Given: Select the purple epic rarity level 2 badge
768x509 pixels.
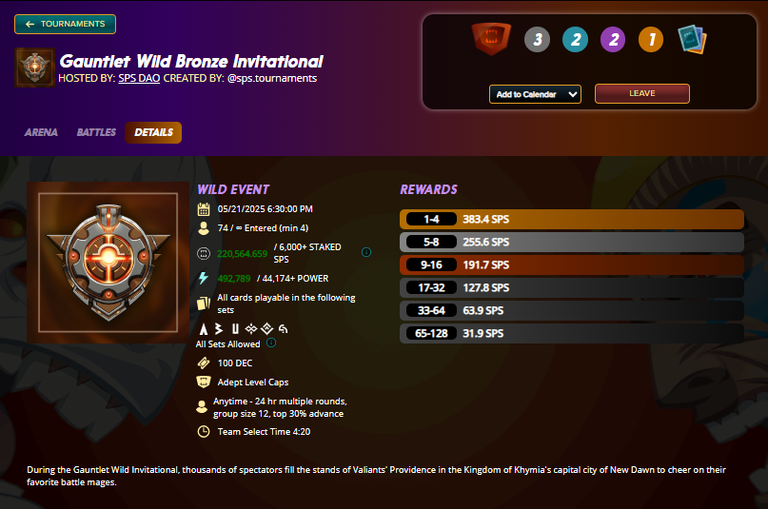Looking at the screenshot, I should pyautogui.click(x=613, y=39).
